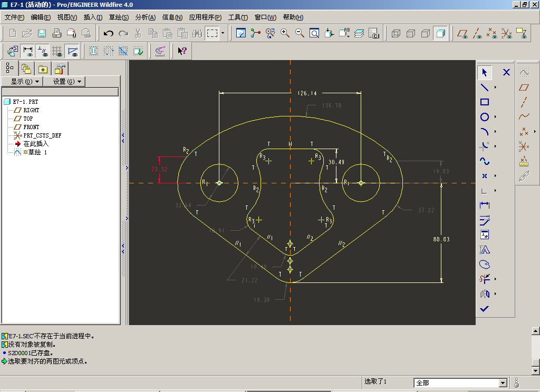Open a file with the Open folder icon
The image size is (540, 392).
[x=27, y=33]
